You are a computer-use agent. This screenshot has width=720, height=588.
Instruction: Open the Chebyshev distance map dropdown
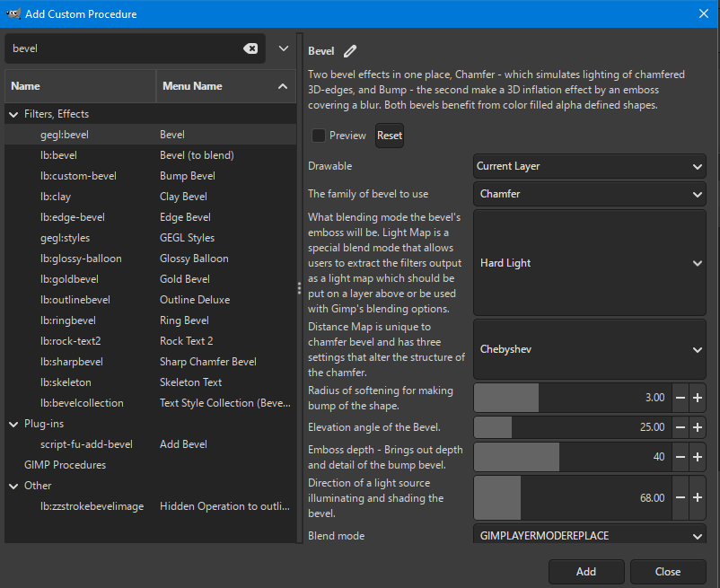click(x=589, y=349)
